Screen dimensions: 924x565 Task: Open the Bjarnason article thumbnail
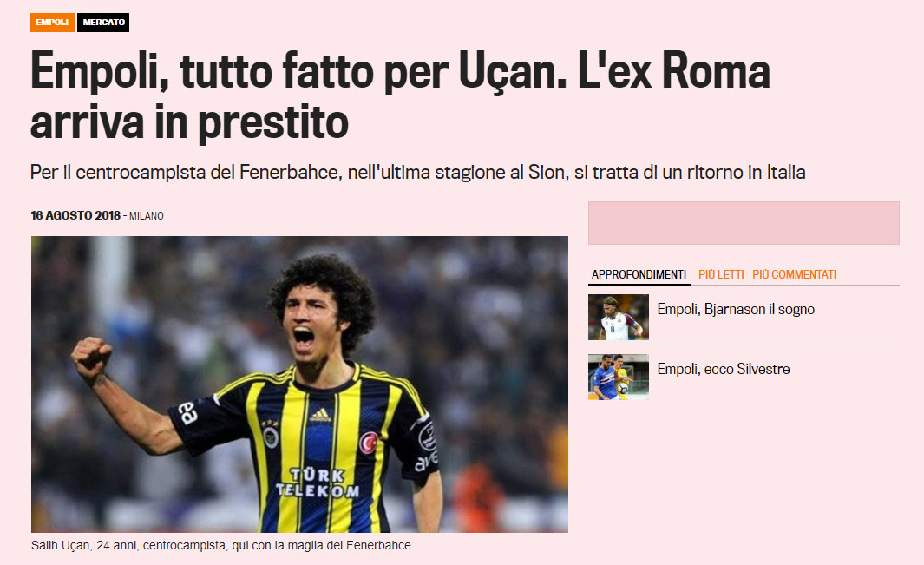(x=618, y=318)
